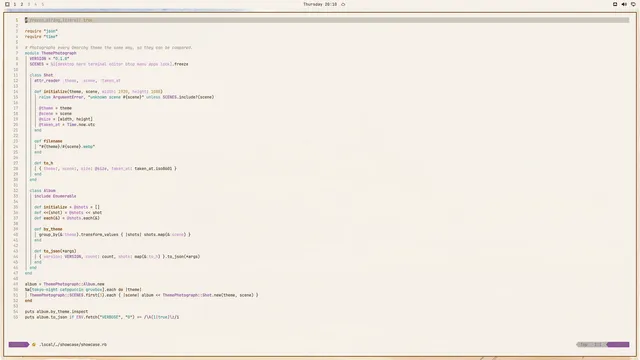Place cursor on 'require "json"' line

point(41,31)
